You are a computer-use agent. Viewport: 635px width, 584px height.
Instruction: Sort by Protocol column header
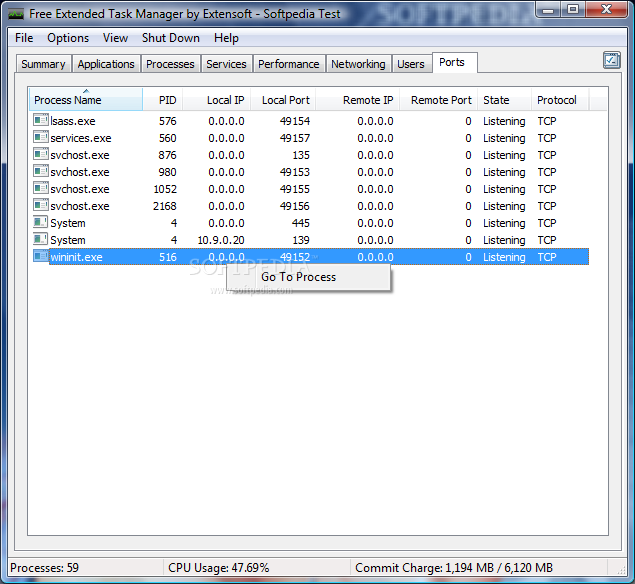[x=560, y=100]
